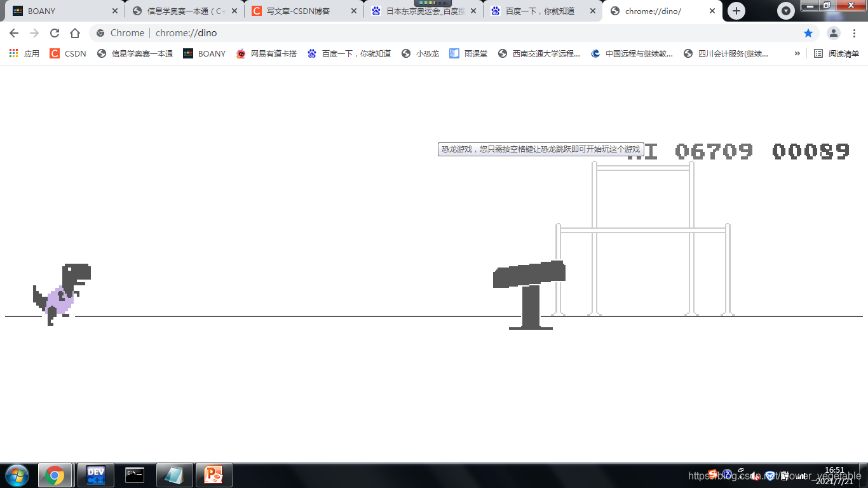This screenshot has height=488, width=868.
Task: Switch to the 写文章-CSDN博客 tab
Action: tap(304, 11)
